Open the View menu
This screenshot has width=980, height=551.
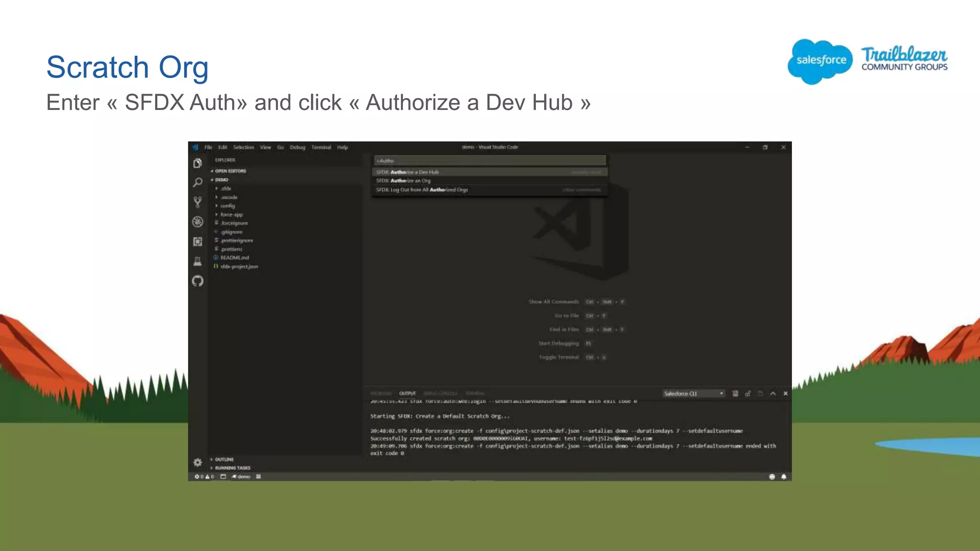[x=266, y=147]
